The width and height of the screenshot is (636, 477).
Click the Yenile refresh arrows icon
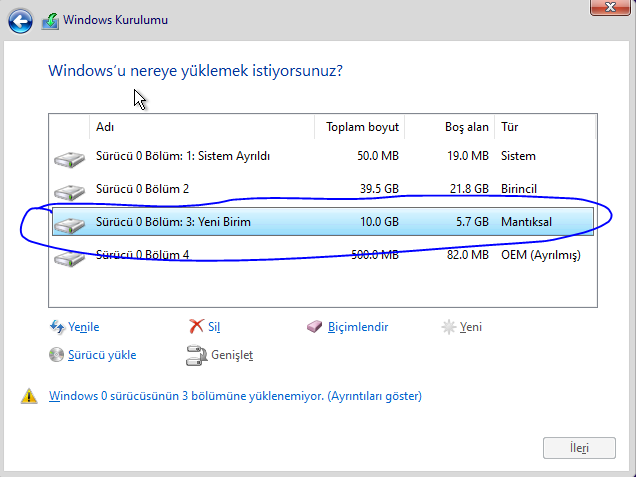point(57,327)
